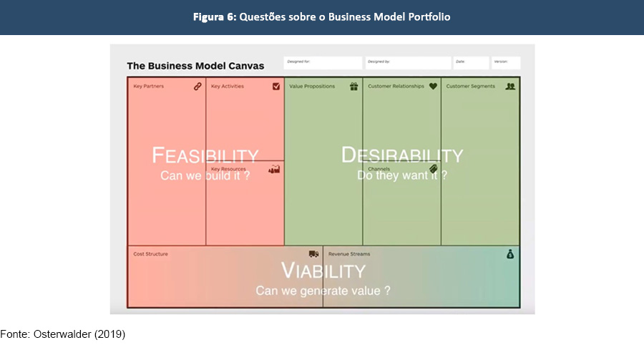The height and width of the screenshot is (345, 644).
Task: Click the Key Resources factory icon
Action: 273,170
